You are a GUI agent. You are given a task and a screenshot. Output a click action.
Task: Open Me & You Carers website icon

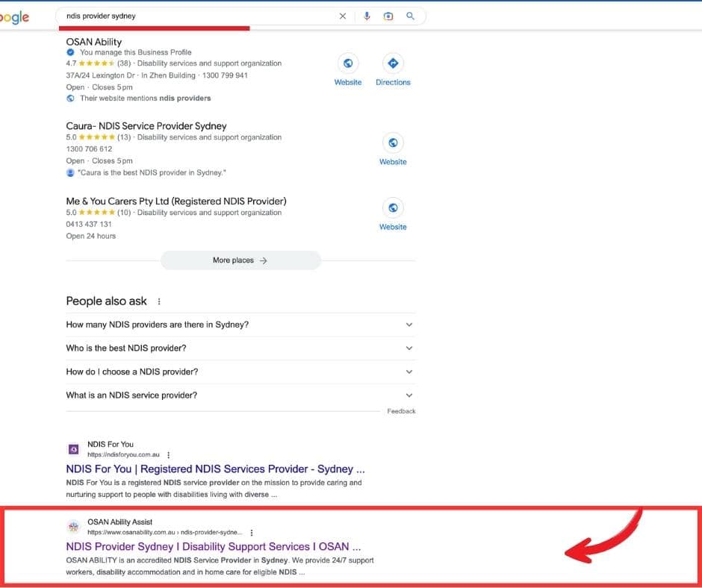(x=393, y=207)
